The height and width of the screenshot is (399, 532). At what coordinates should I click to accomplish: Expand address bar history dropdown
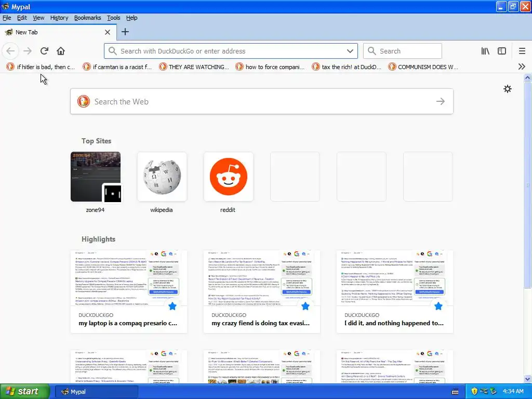[350, 51]
